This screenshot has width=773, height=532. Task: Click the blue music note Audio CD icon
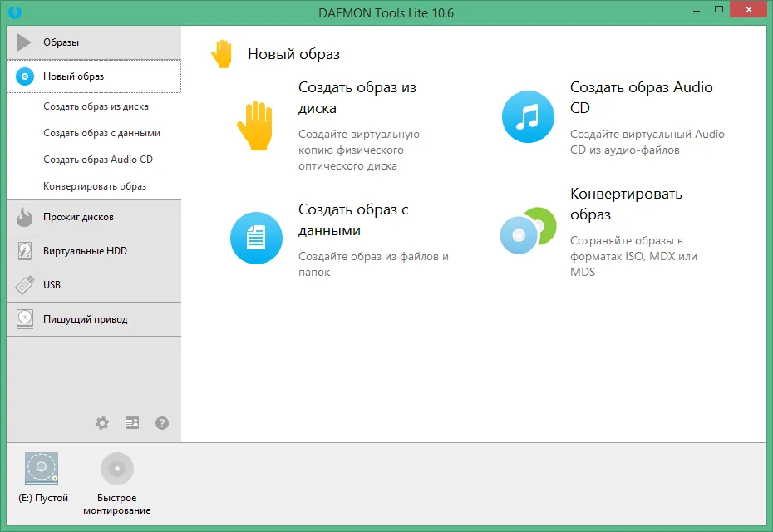(528, 117)
